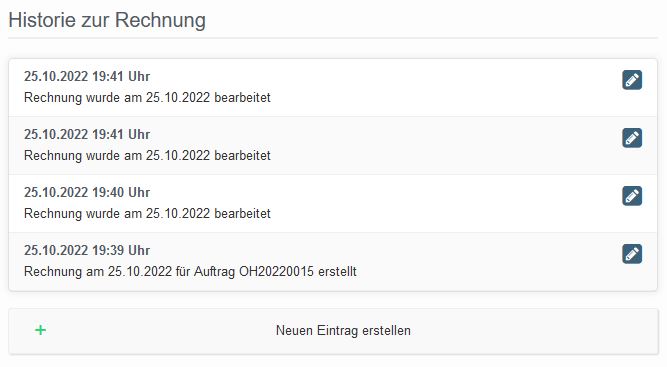
Task: Click pencil icon of second 19:41 entry
Action: tap(632, 138)
